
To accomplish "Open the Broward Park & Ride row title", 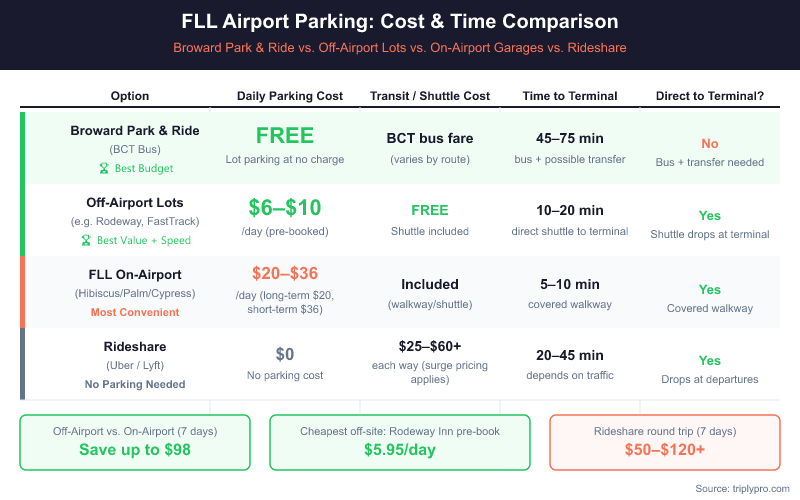I will (135, 131).
